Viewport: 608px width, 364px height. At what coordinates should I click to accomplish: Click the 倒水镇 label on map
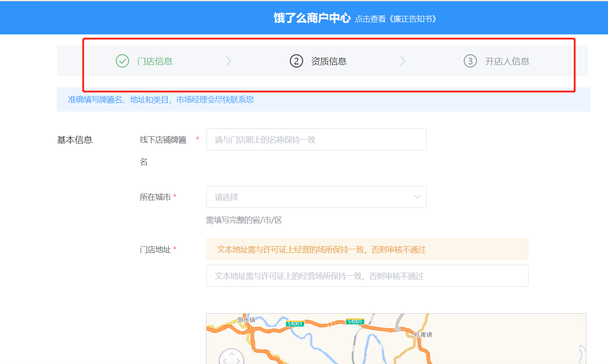click(246, 319)
